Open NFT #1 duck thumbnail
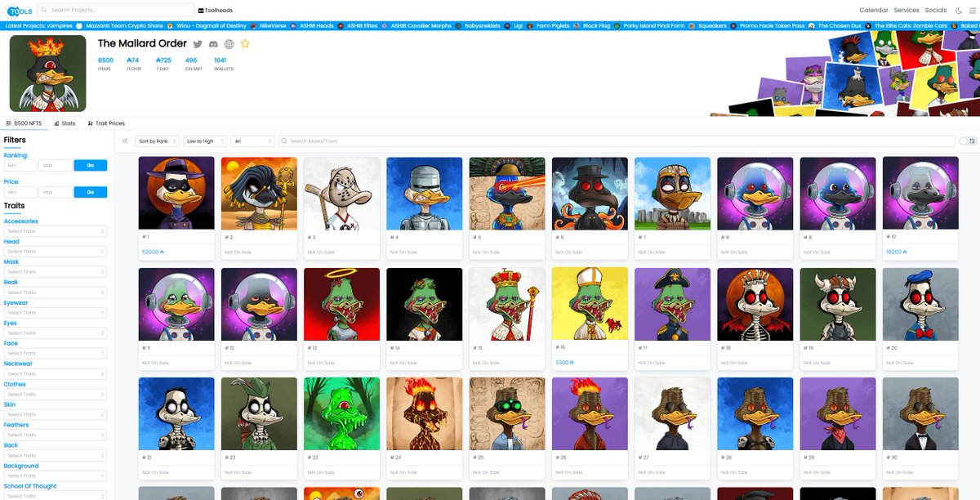 [x=176, y=193]
